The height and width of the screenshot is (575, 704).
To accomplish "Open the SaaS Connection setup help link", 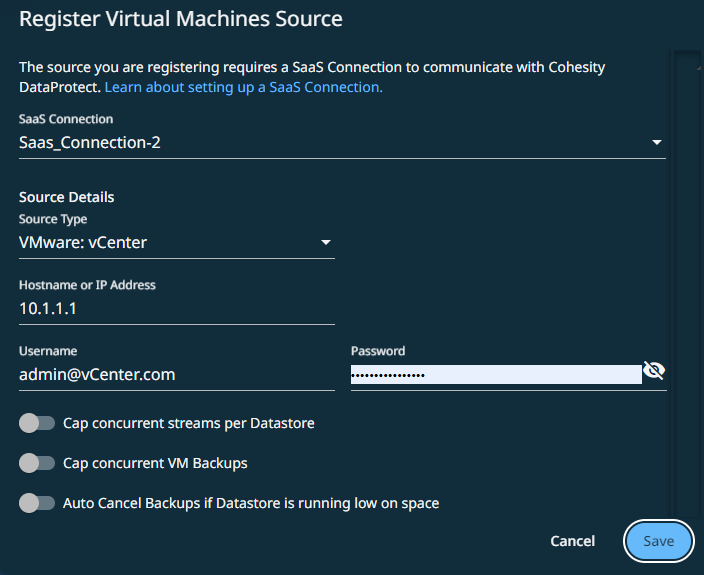I will pos(243,87).
